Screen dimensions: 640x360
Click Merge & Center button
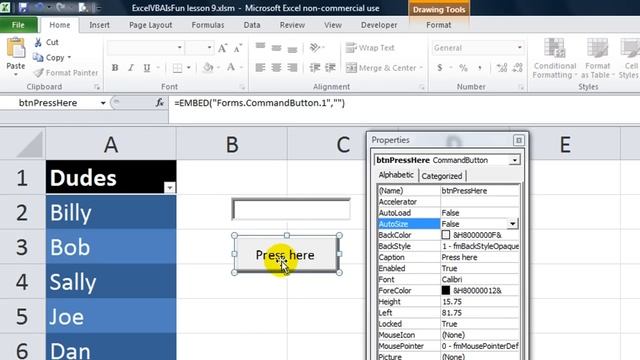tap(381, 68)
